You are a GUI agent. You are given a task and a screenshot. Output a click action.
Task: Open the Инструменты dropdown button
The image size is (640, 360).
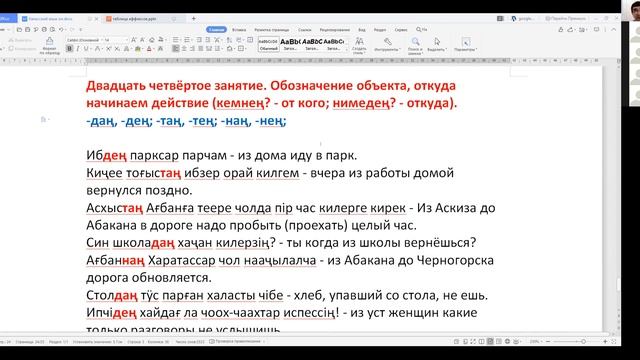point(387,45)
